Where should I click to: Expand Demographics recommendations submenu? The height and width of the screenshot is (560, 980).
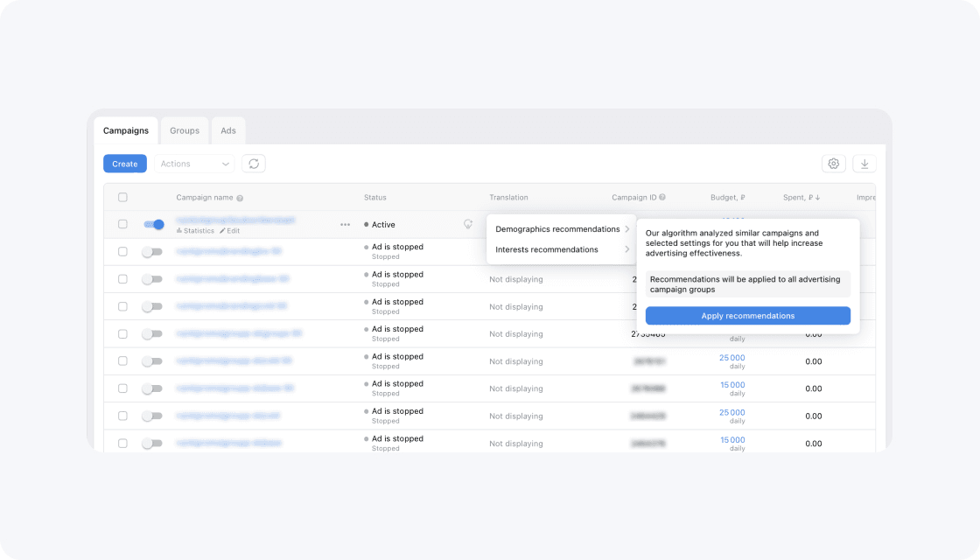(x=557, y=228)
